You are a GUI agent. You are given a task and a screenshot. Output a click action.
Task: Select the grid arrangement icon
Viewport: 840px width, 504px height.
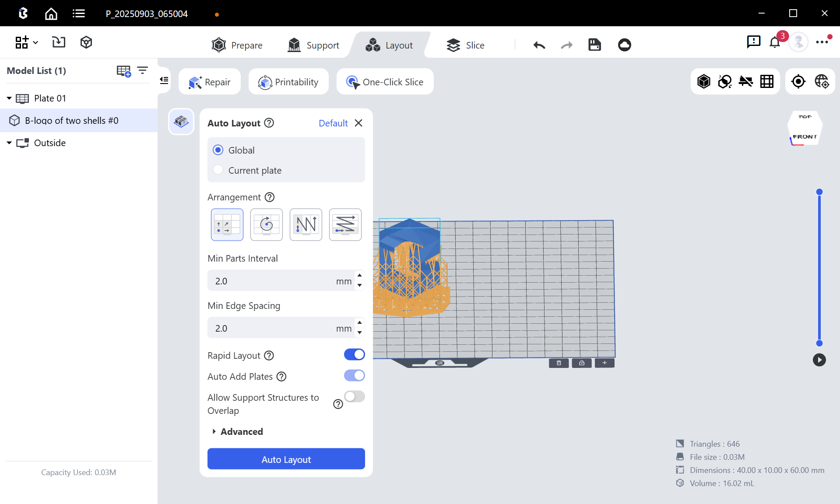[x=227, y=224]
